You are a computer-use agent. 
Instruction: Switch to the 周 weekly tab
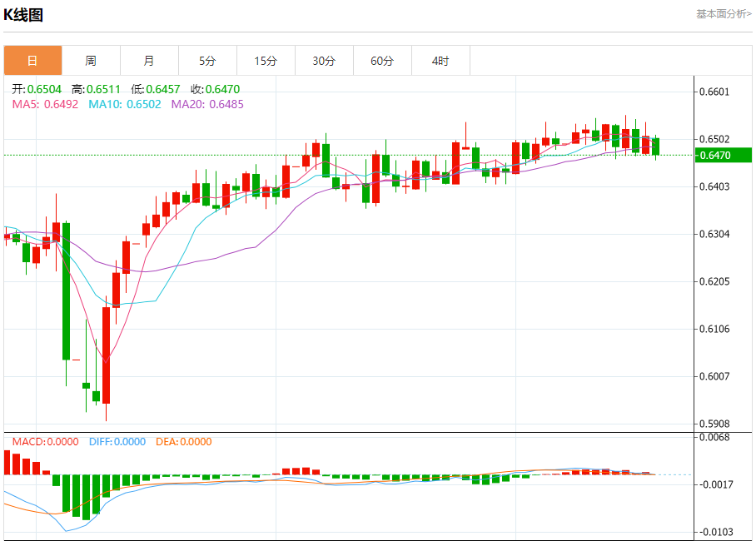click(x=91, y=61)
